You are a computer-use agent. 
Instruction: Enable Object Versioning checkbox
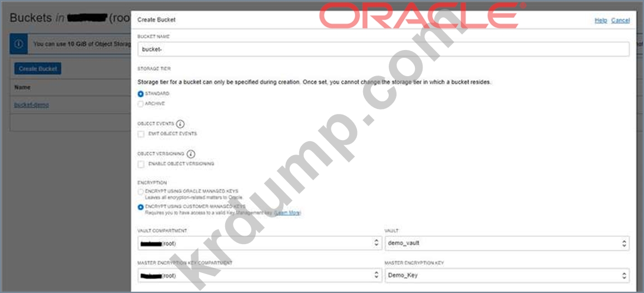click(141, 163)
